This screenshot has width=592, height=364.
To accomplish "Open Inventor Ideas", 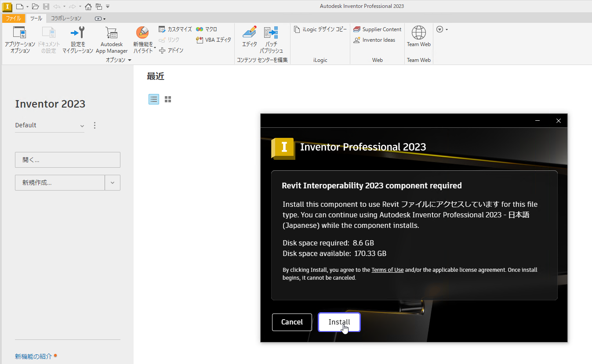I will 374,40.
